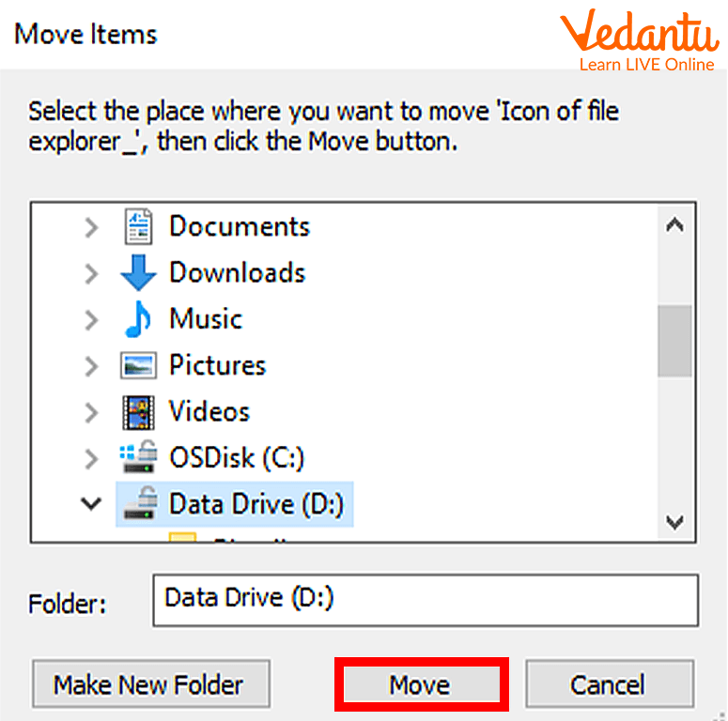This screenshot has height=721, width=728.
Task: Click the Music note icon
Action: tap(138, 319)
